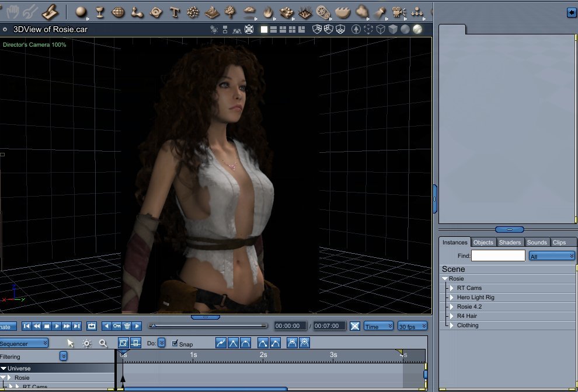Click the current time field 00:00:00

pos(290,326)
